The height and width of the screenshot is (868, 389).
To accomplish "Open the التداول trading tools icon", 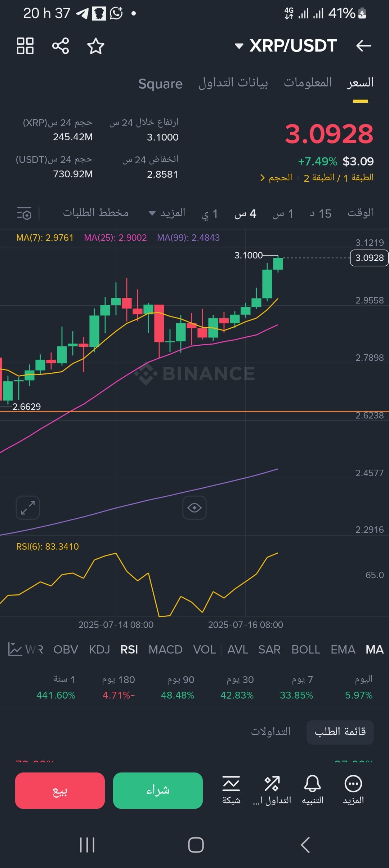I will tap(272, 790).
